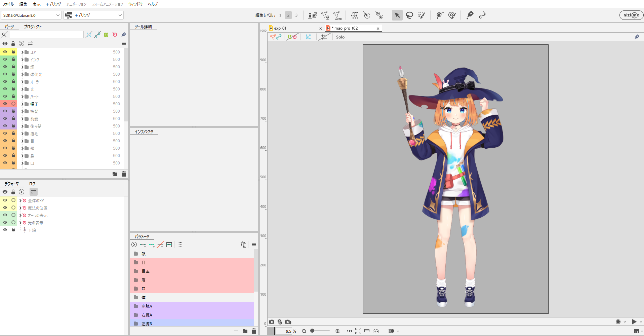Select the lasso selection tool

coord(409,15)
